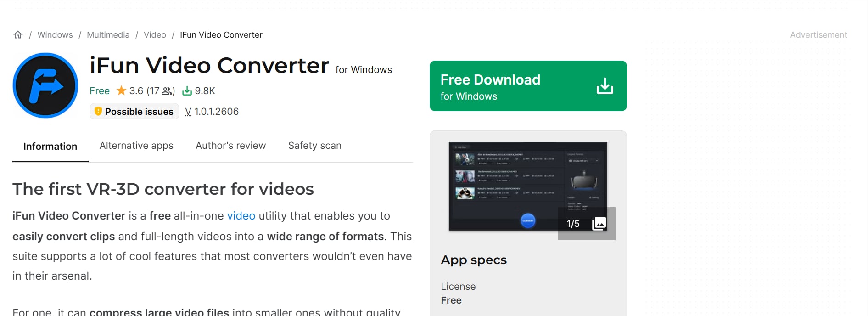Follow the blue 'video' hyperlink in description
The image size is (868, 316).
[x=241, y=216]
